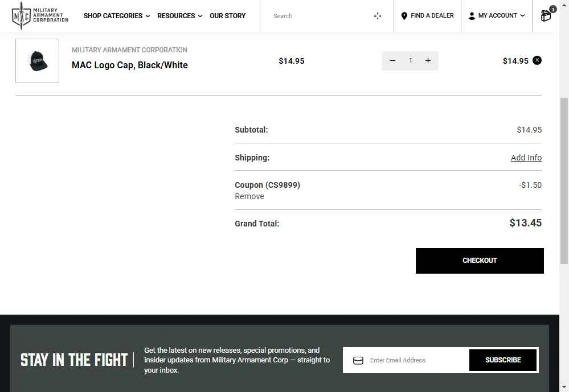Open the shopping cart icon
Screen dimensions: 569x392
pos(546,15)
